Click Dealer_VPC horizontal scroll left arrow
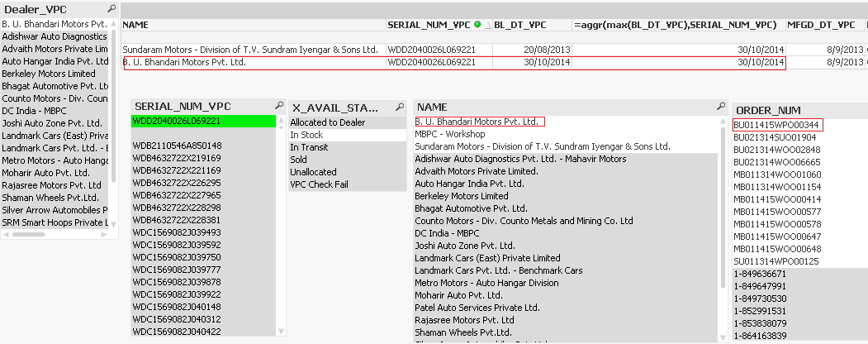Image resolution: width=868 pixels, height=344 pixels. click(x=4, y=234)
